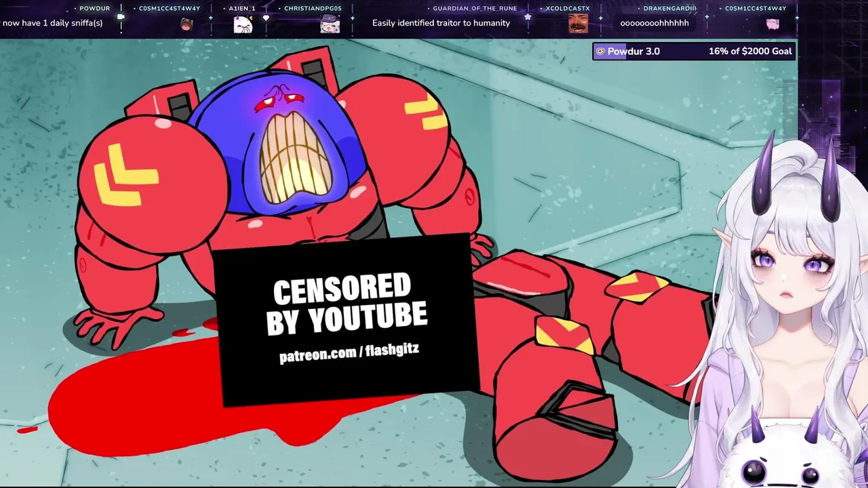Select 'Easily identified traitor to humanity' message
Image resolution: width=868 pixels, height=488 pixels.
point(441,23)
